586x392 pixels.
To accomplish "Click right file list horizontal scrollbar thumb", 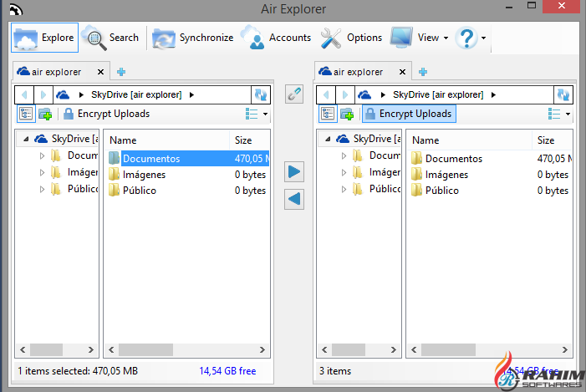I will pyautogui.click(x=448, y=349).
